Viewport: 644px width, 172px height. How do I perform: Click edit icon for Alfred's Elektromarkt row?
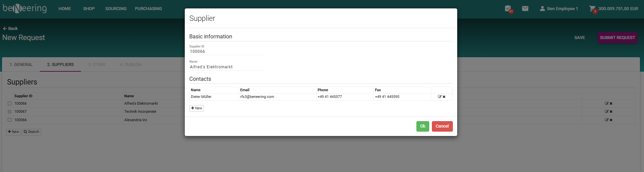pos(607,103)
